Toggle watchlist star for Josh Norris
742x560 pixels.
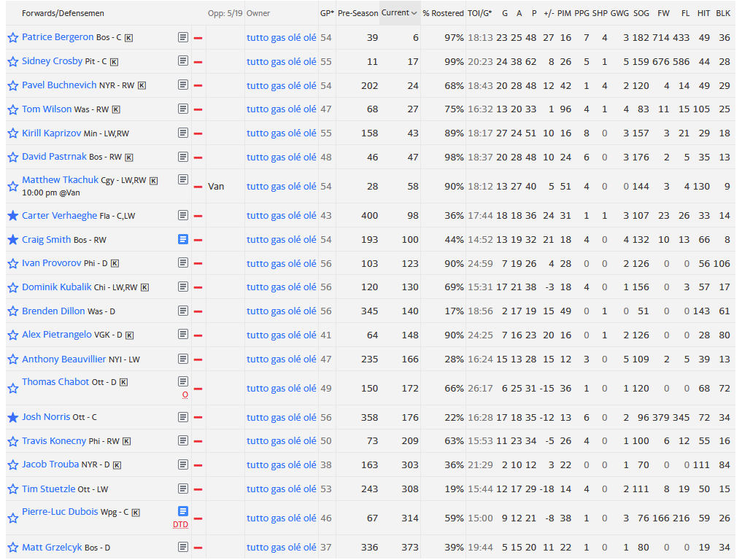tap(12, 418)
